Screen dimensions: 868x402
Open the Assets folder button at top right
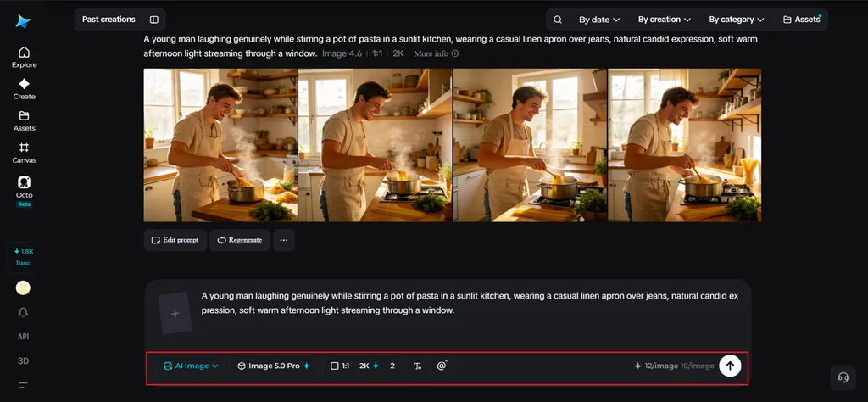(x=802, y=20)
